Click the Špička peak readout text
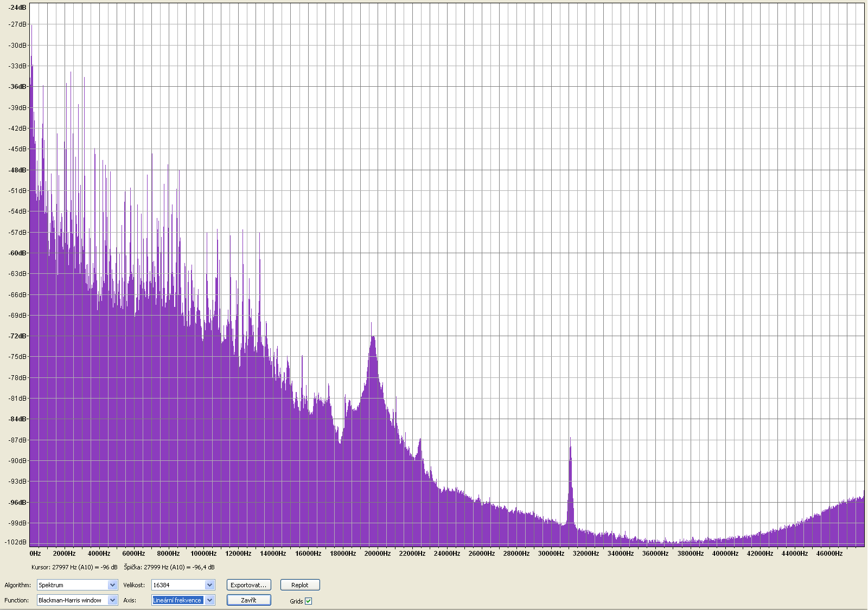Screen dimensions: 868x610 tap(169, 567)
